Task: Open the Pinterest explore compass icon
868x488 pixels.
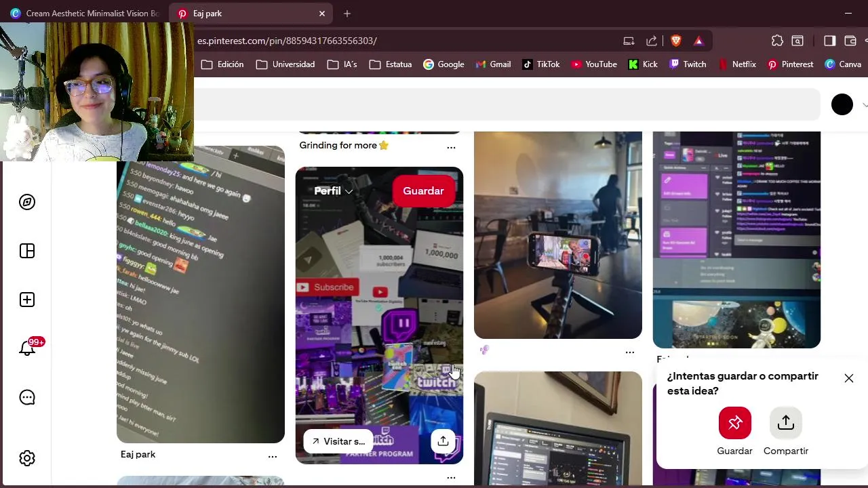Action: click(27, 202)
